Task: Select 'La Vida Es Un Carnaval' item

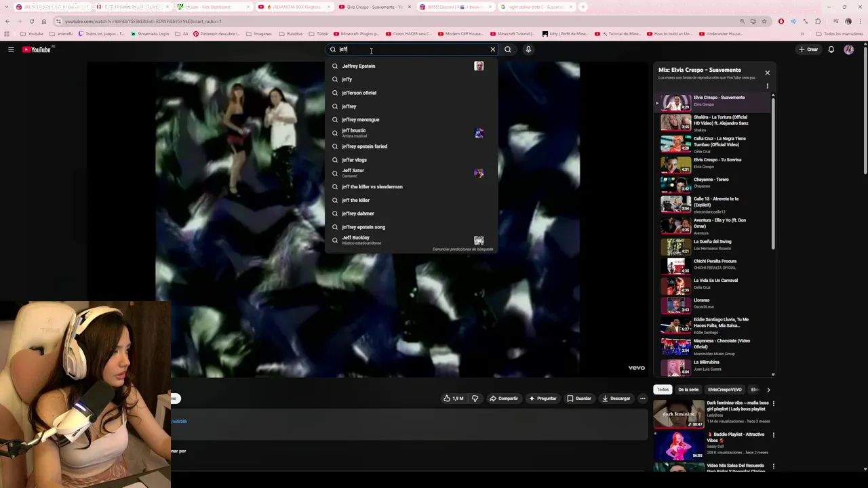Action: pyautogui.click(x=712, y=285)
